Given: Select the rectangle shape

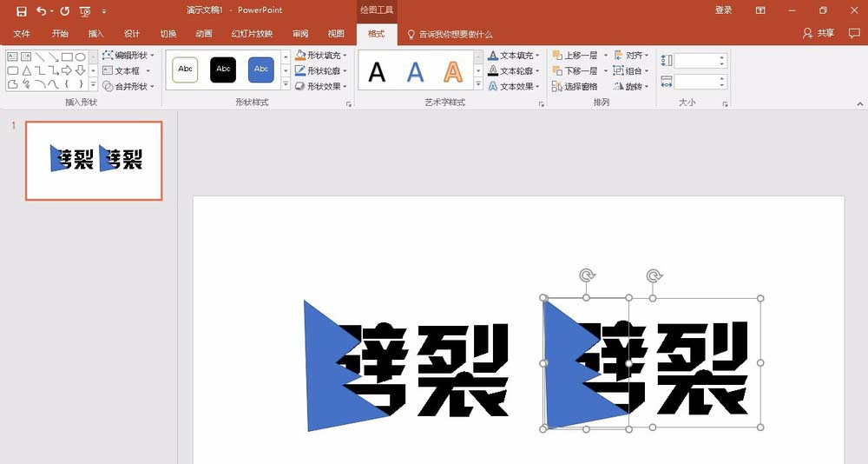Looking at the screenshot, I should tap(67, 56).
